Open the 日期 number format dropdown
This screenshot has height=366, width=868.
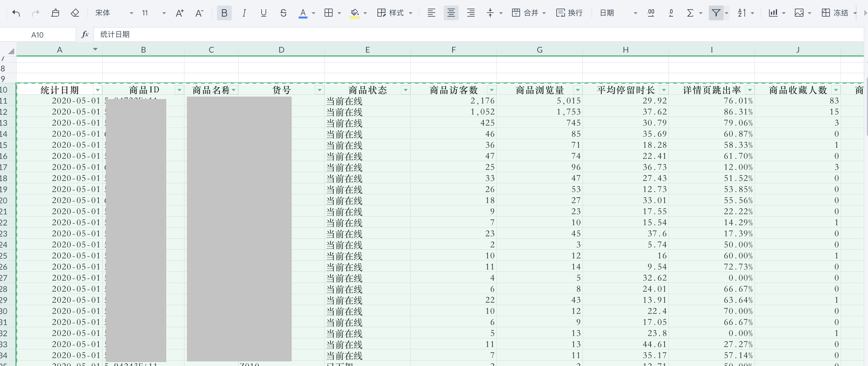coord(618,13)
